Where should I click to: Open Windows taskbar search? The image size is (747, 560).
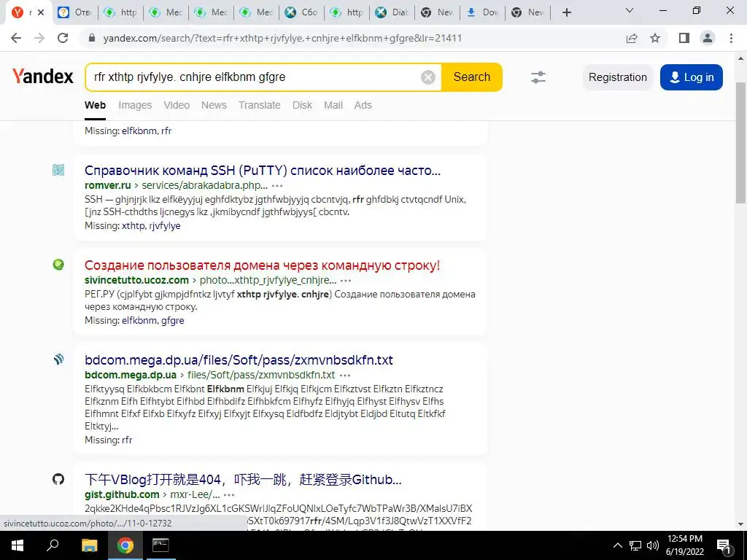[x=53, y=545]
